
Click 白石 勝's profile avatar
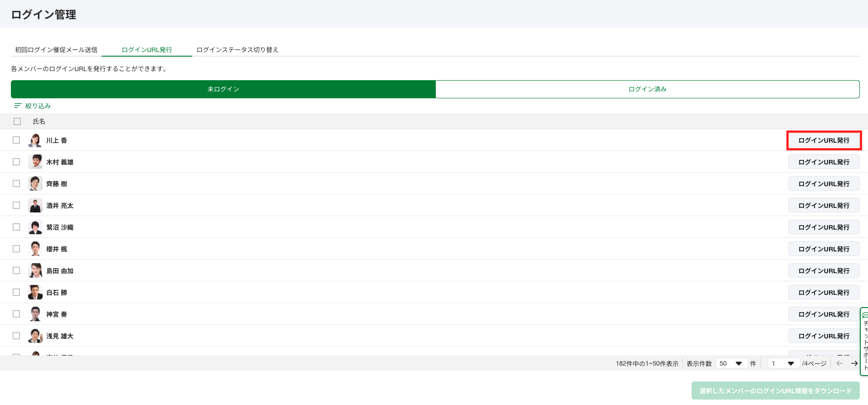click(x=35, y=293)
